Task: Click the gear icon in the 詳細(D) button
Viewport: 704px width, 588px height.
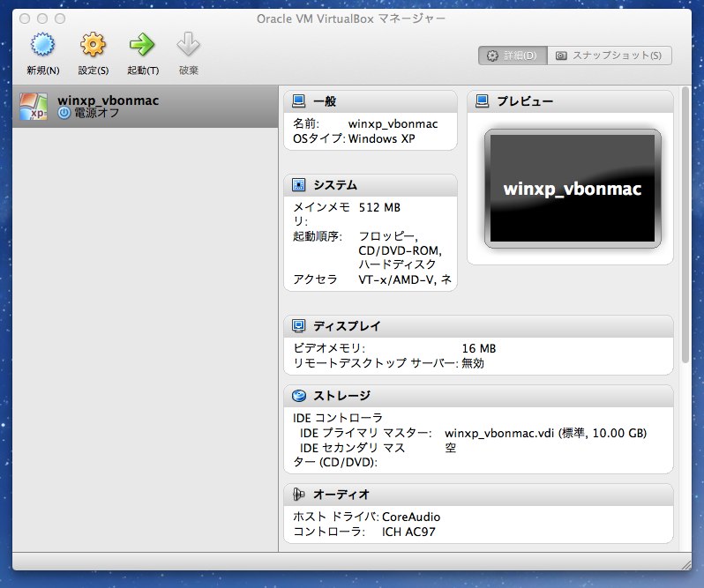Action: pos(492,56)
